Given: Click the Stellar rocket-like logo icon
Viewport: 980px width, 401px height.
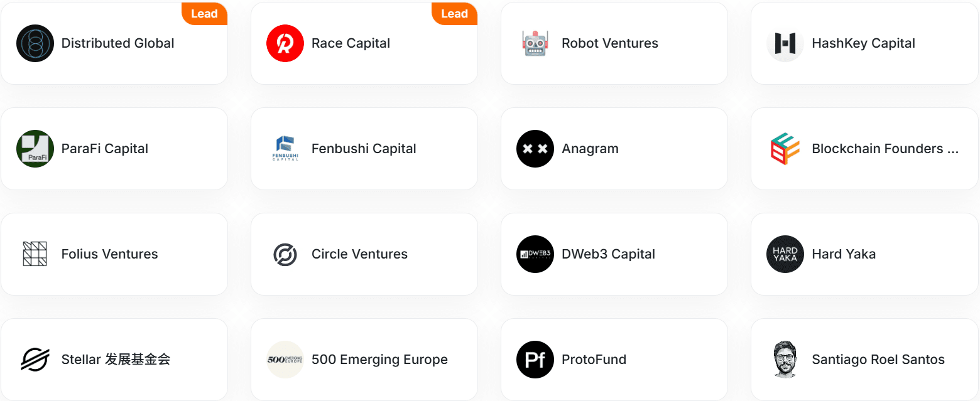Looking at the screenshot, I should pyautogui.click(x=35, y=360).
